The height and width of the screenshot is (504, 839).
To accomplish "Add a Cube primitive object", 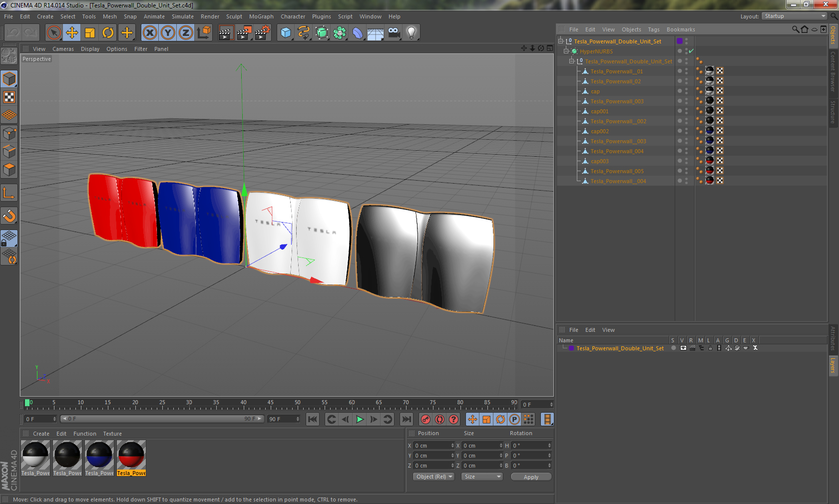I will 286,33.
